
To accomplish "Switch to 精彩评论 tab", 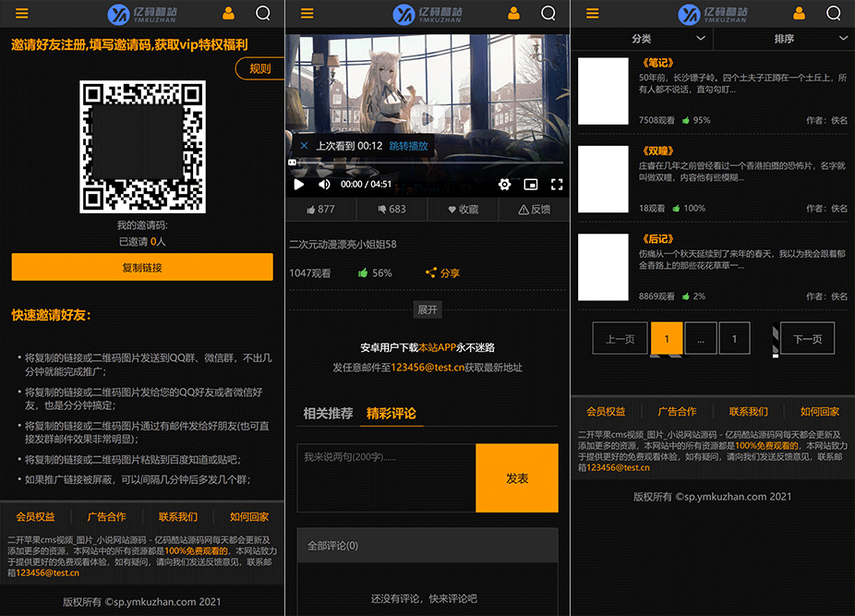I will pos(391,413).
